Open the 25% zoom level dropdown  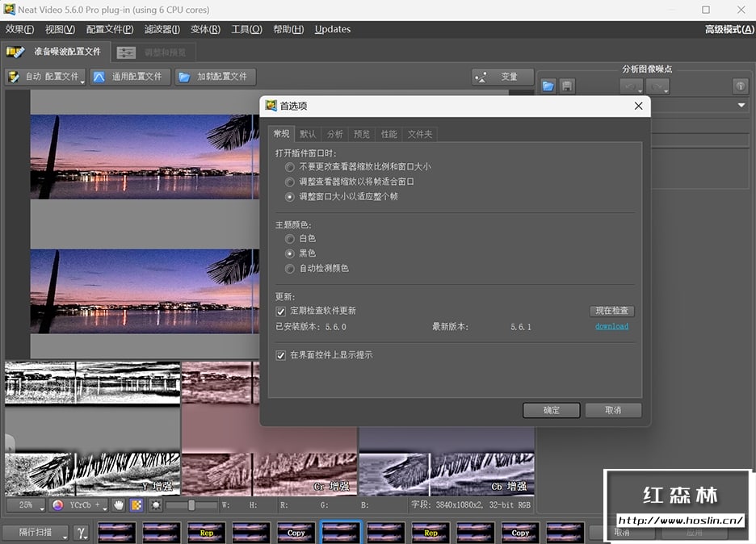(26, 505)
